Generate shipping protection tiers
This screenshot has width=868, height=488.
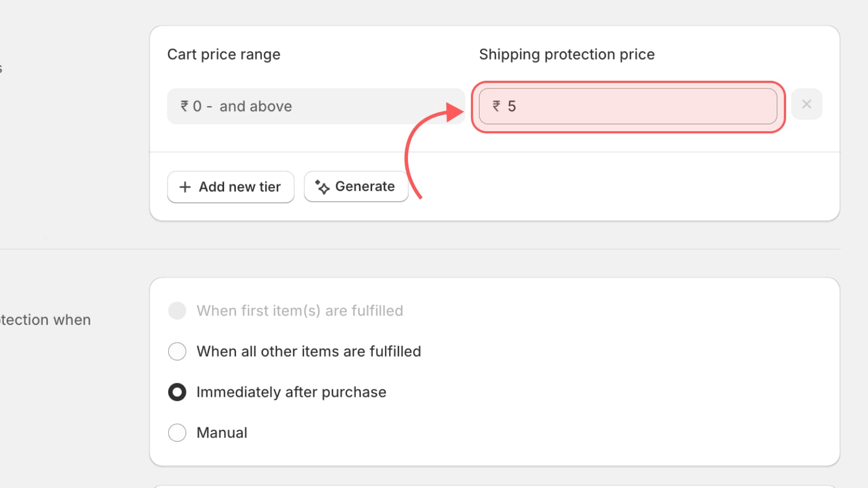click(356, 187)
